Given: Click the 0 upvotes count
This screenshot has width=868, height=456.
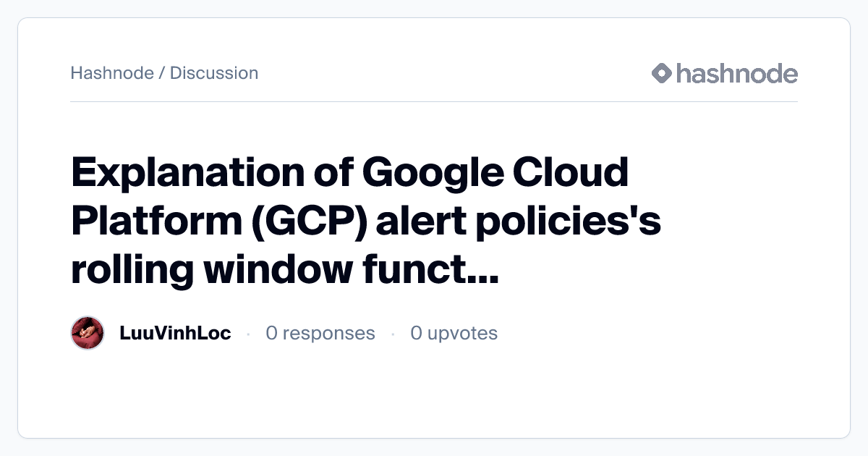Looking at the screenshot, I should (454, 333).
